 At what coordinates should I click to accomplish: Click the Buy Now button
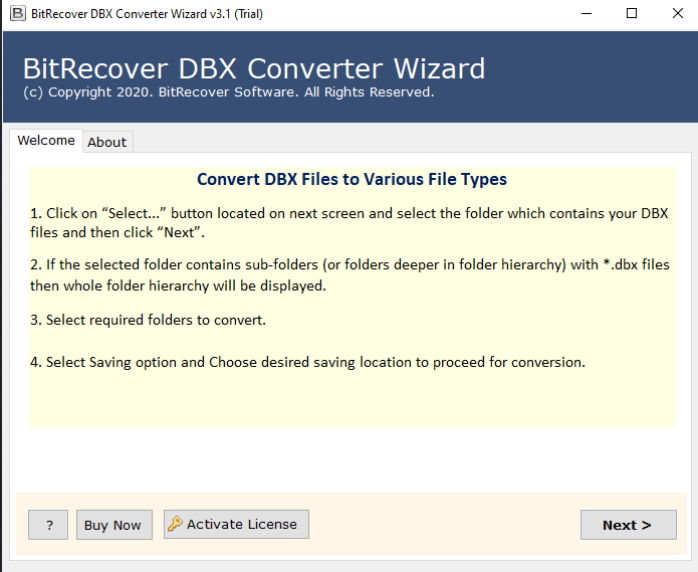tap(114, 525)
